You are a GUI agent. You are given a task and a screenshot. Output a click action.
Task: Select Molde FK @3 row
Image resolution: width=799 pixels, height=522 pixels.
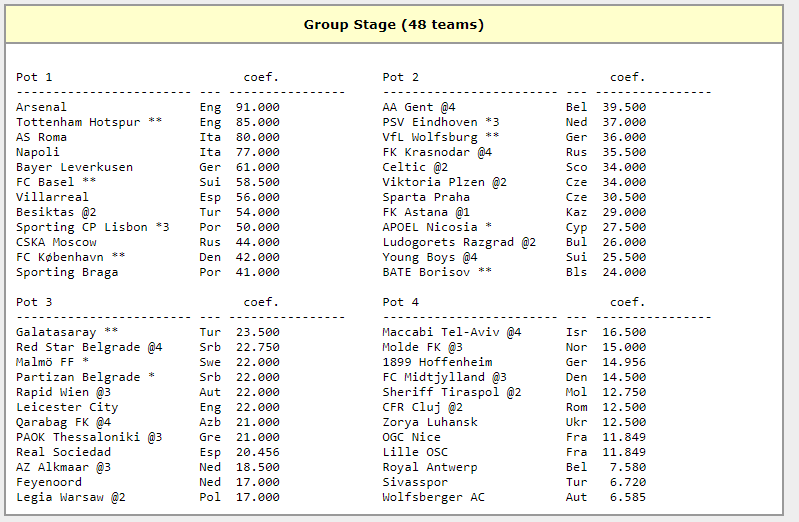pyautogui.click(x=514, y=347)
